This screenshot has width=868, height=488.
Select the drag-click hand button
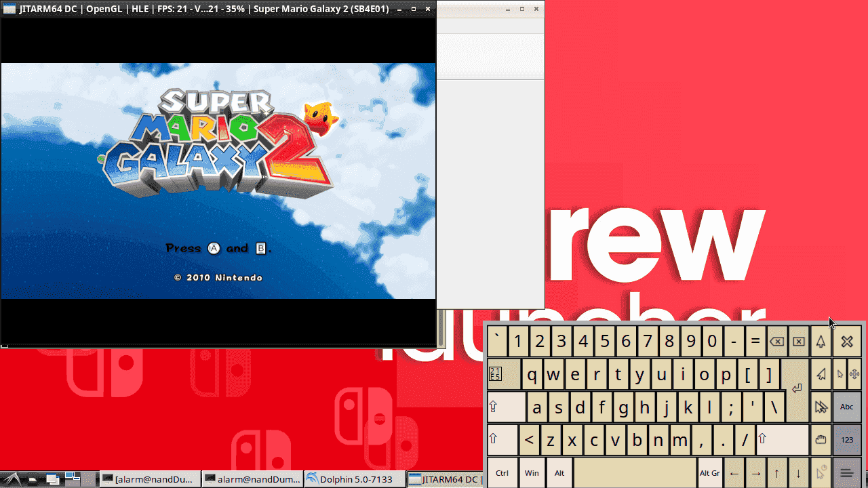821,439
